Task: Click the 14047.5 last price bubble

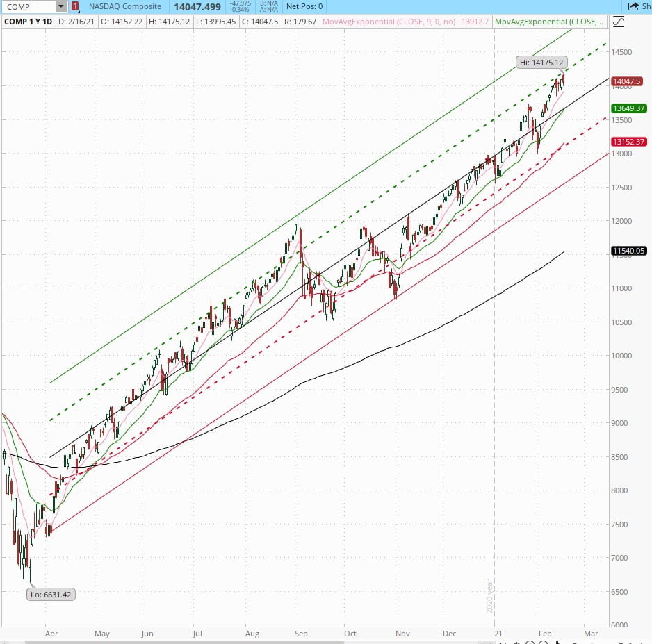Action: (x=626, y=81)
